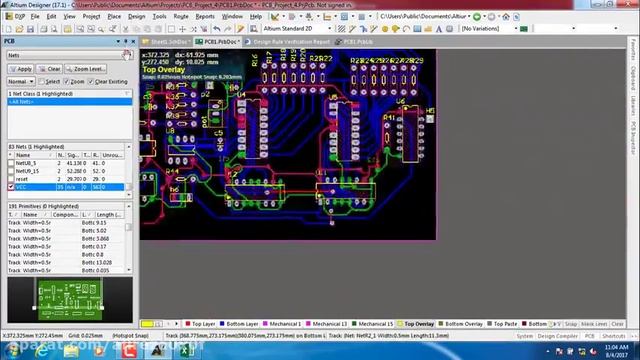
Task: Click the yellow current layer color swatch
Action: click(147, 324)
